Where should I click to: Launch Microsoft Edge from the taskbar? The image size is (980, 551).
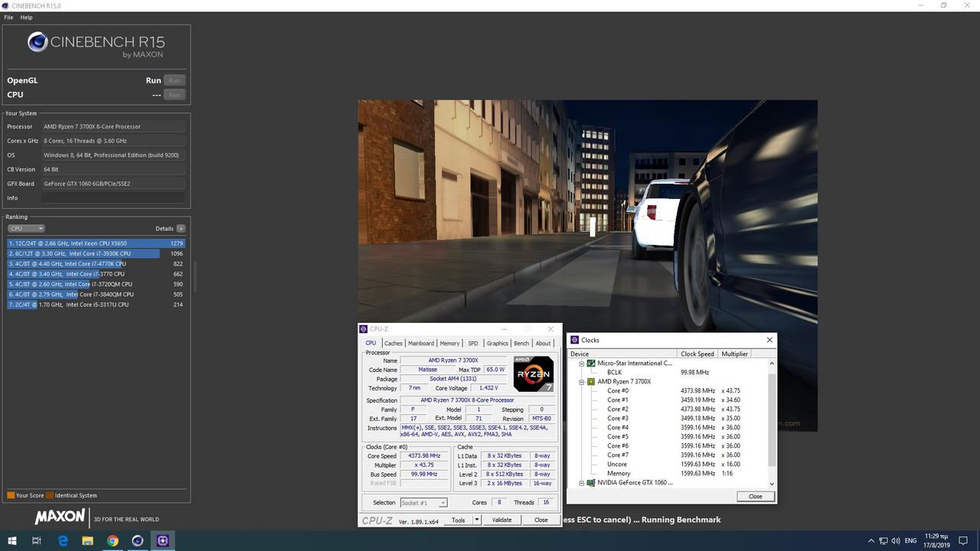click(x=63, y=540)
